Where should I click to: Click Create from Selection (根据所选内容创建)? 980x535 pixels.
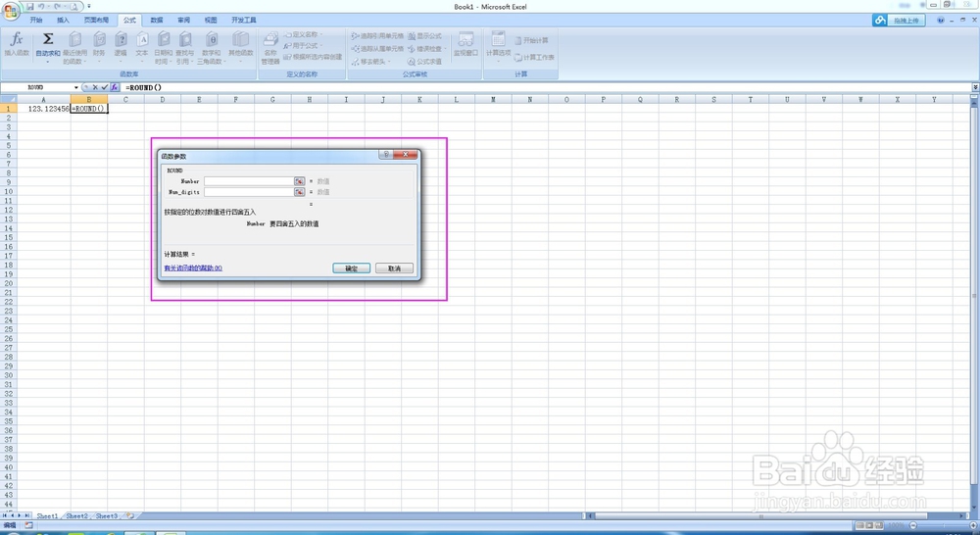[313, 57]
